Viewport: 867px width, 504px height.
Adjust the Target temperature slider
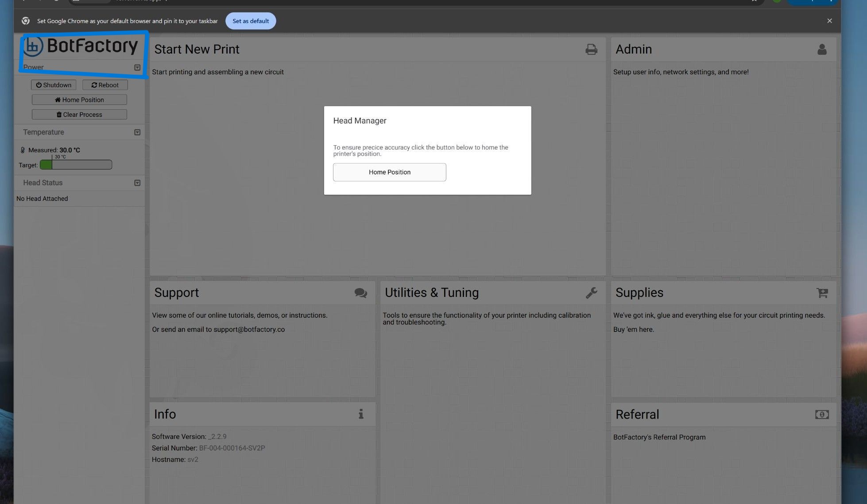pyautogui.click(x=76, y=165)
